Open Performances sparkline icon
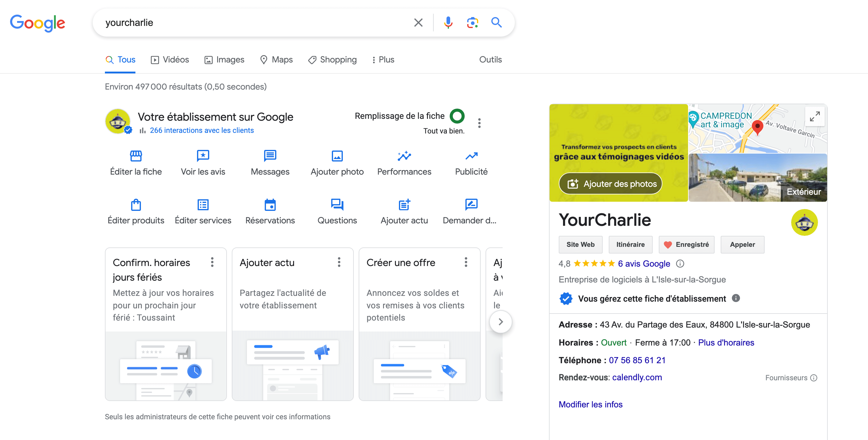The width and height of the screenshot is (868, 440). pos(404,156)
